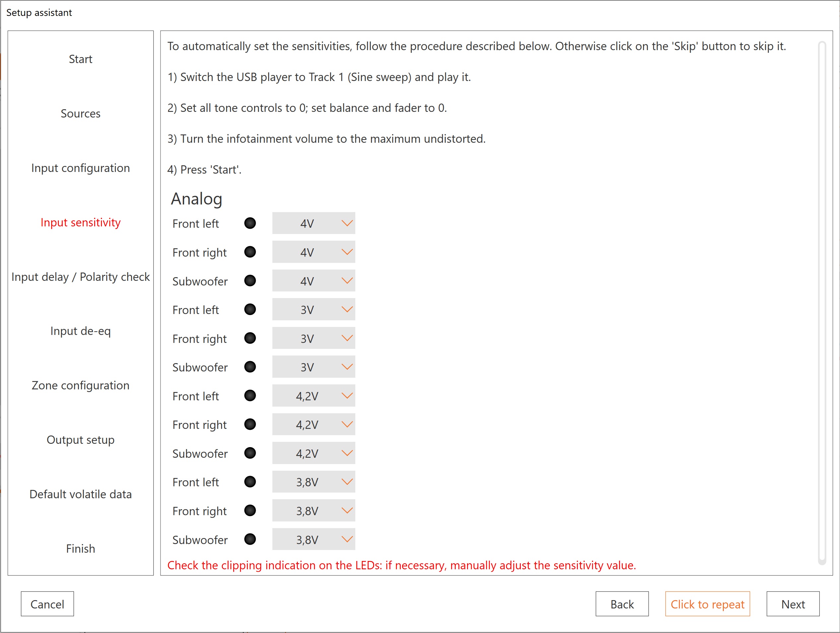Click clipping LED beside 4V Front right
Screen dimensions: 840x633
tap(250, 252)
